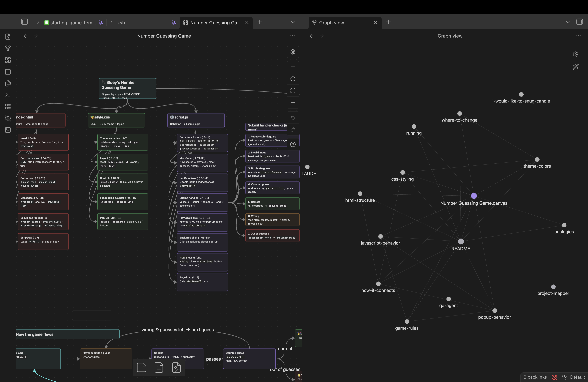
Task: Open new tab in Graph pane
Action: pyautogui.click(x=388, y=22)
